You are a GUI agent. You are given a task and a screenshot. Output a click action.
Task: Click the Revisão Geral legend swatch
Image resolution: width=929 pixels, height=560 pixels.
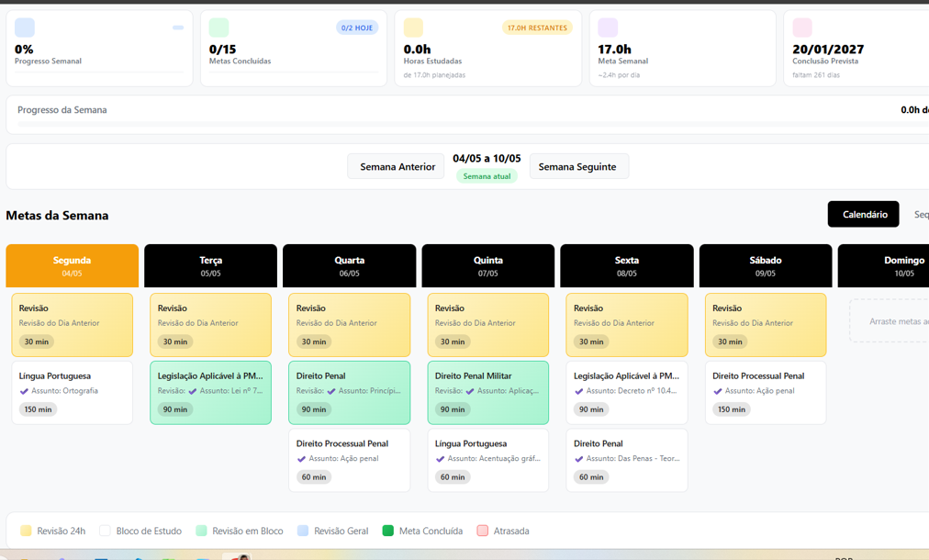click(x=303, y=531)
